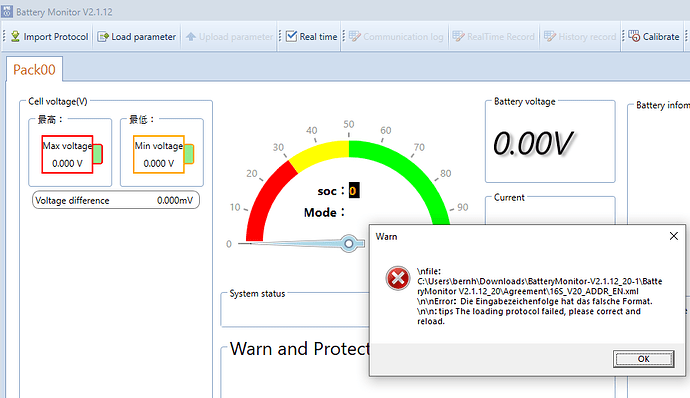Click the RealTime Record label

(x=501, y=37)
